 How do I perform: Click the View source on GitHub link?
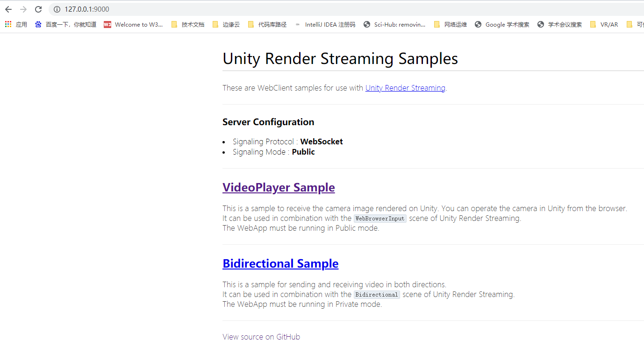coord(262,336)
